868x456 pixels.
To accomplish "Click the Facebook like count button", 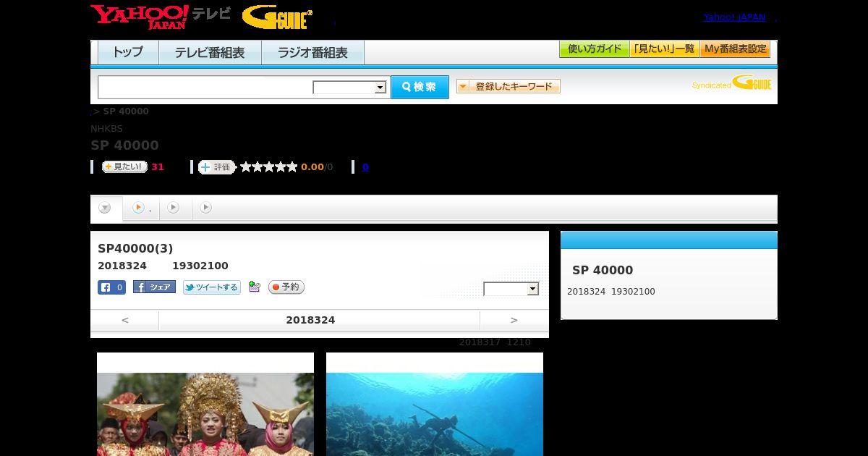I will (112, 287).
